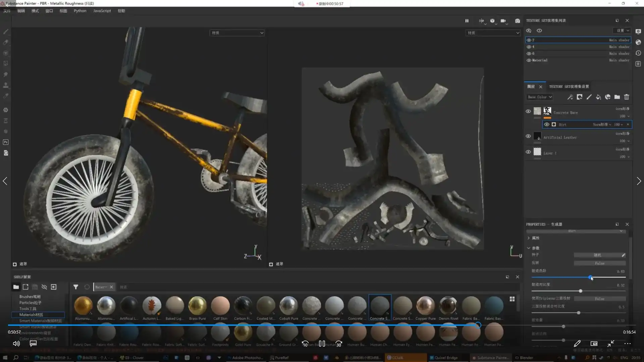This screenshot has height=362, width=644.
Task: Click the random seed button
Action: [x=597, y=255]
